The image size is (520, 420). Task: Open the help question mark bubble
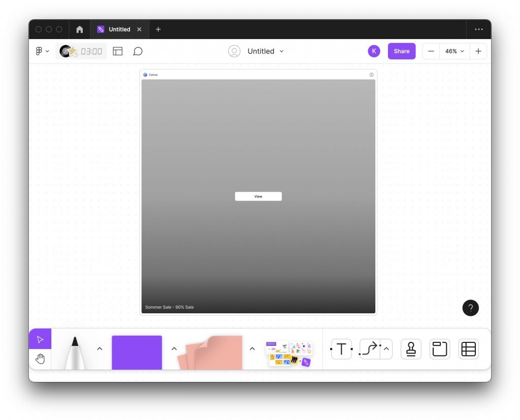click(470, 308)
